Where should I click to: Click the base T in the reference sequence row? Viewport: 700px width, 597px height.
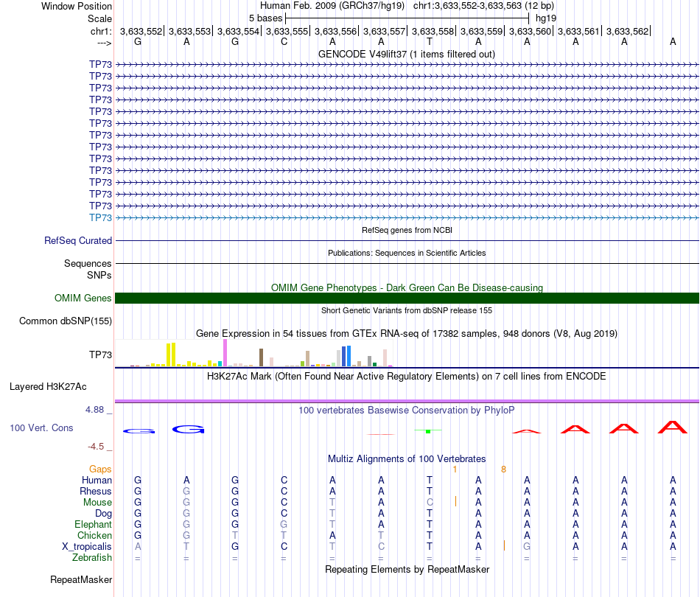tap(430, 42)
